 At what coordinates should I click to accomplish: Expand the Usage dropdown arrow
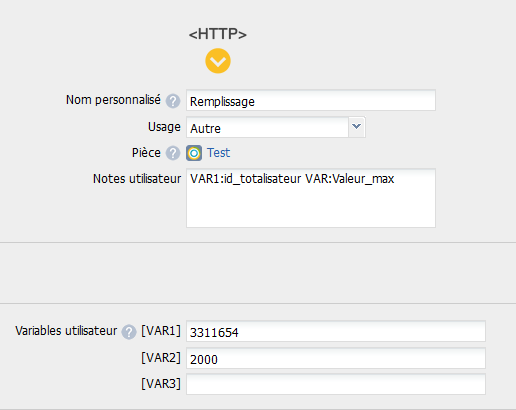click(357, 127)
